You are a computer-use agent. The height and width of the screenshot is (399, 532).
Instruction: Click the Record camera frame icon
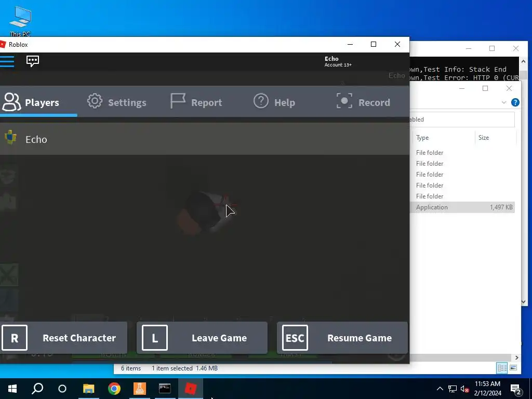[x=344, y=101]
